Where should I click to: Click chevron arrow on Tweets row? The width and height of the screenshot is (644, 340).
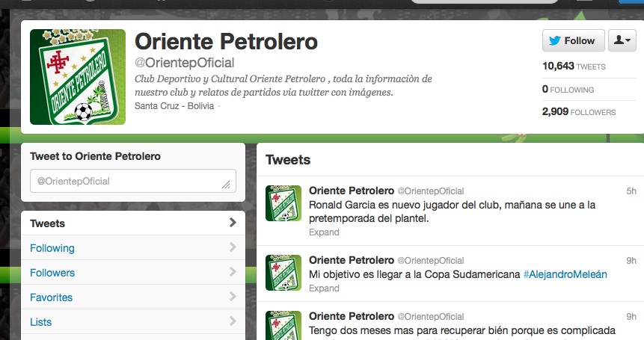[x=233, y=223]
